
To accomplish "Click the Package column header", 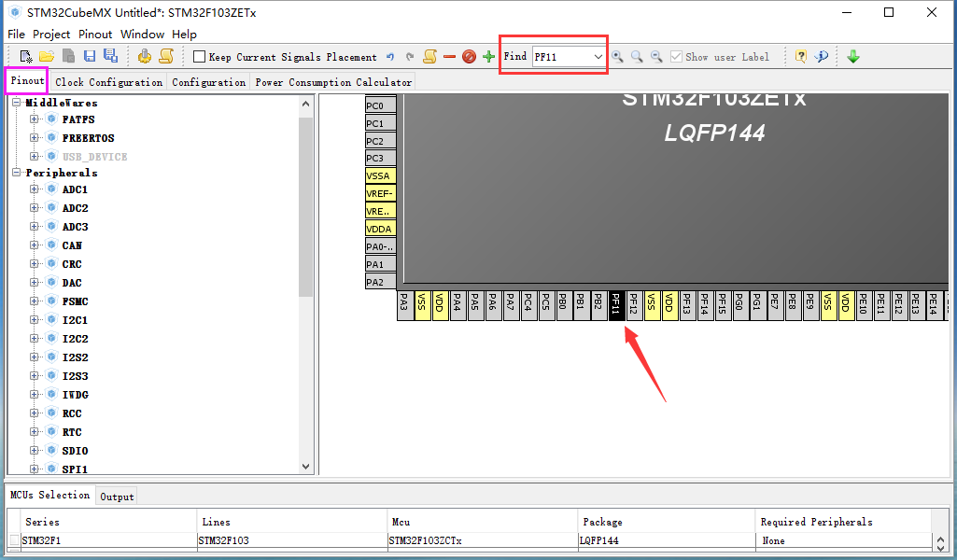I will pyautogui.click(x=666, y=522).
